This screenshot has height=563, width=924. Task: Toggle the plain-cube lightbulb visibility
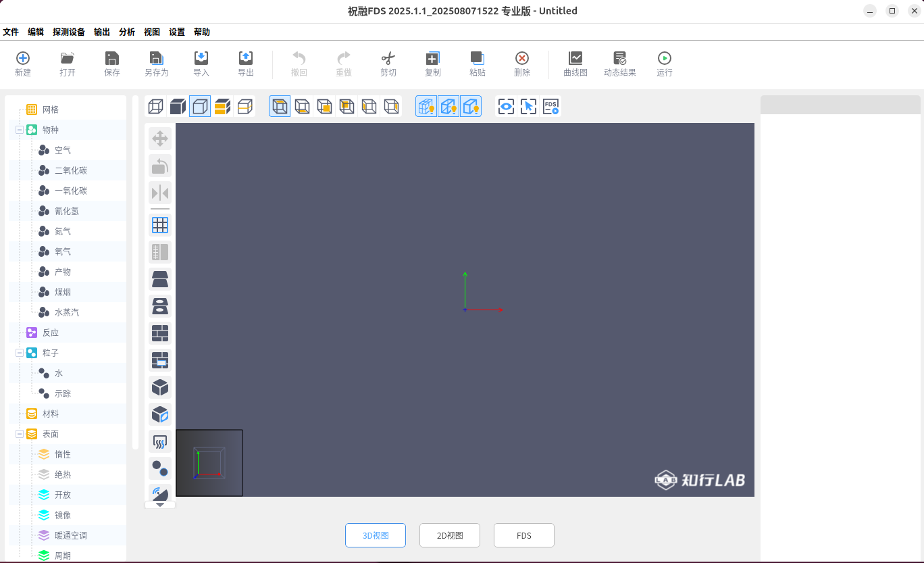point(471,106)
